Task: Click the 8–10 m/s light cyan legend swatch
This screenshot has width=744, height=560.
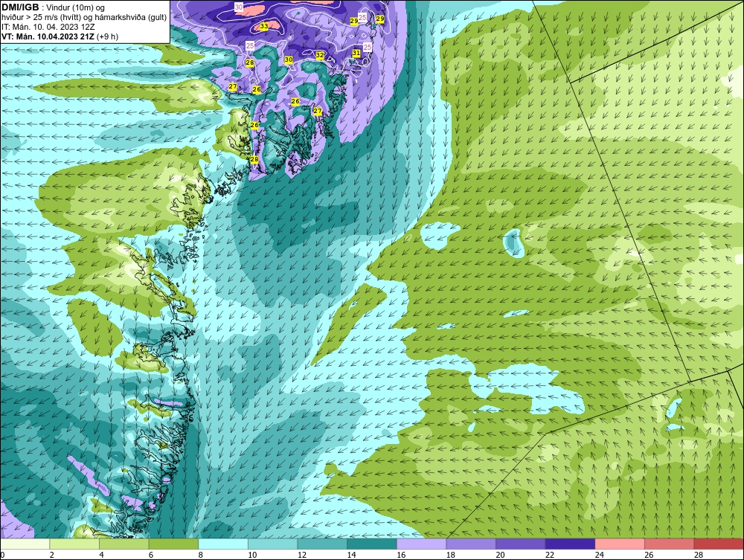Action: point(223,544)
